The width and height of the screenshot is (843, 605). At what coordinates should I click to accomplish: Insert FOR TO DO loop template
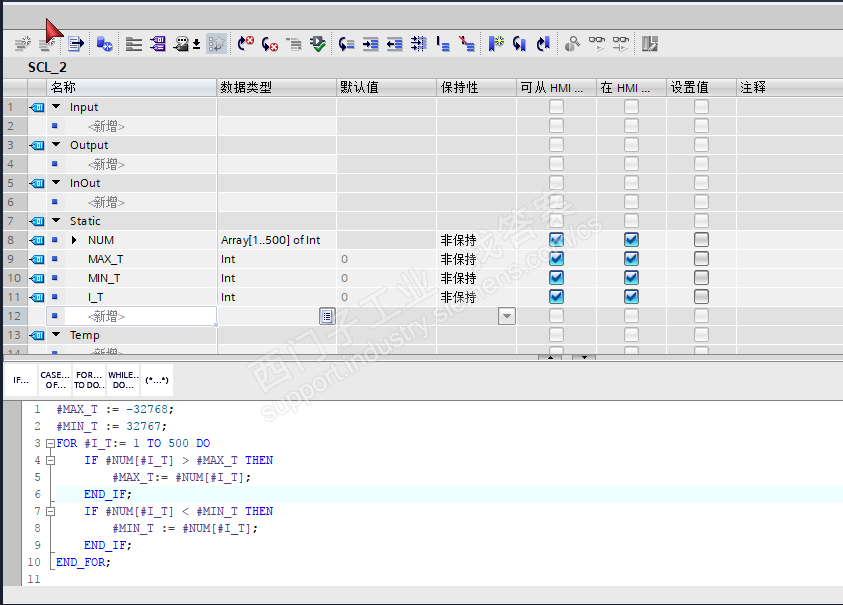pyautogui.click(x=89, y=381)
